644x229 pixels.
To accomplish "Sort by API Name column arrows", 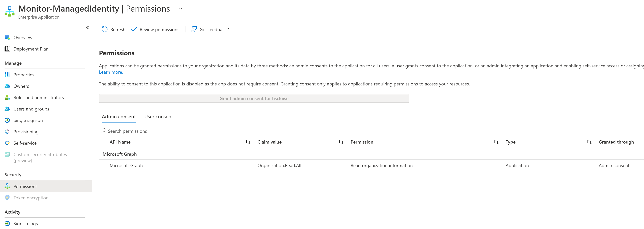I will (248, 142).
